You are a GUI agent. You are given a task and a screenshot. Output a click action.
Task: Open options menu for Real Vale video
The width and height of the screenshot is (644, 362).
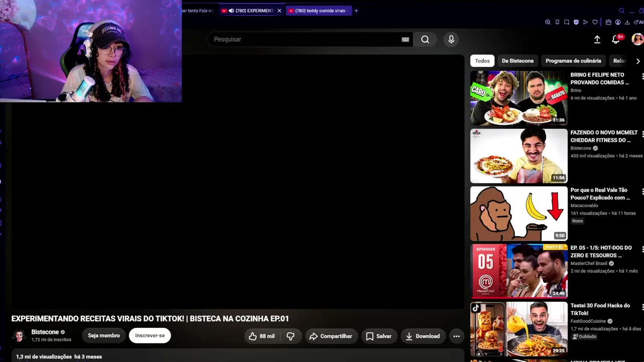coord(642,192)
